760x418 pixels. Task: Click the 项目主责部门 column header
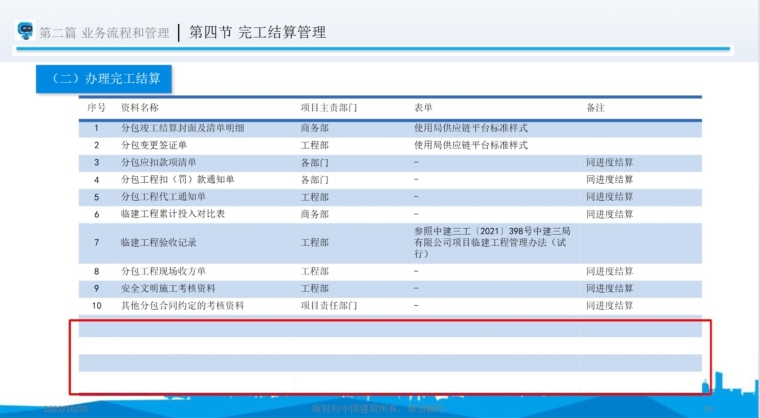tap(329, 107)
